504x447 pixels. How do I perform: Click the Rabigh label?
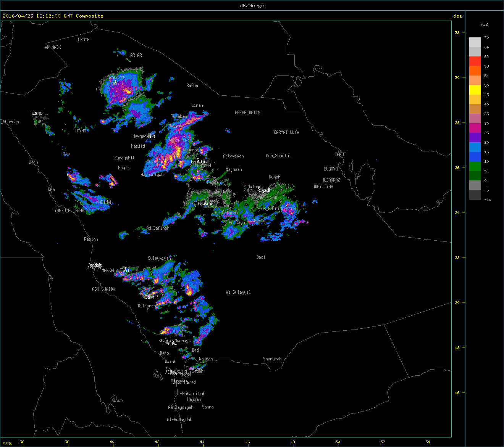pos(91,239)
